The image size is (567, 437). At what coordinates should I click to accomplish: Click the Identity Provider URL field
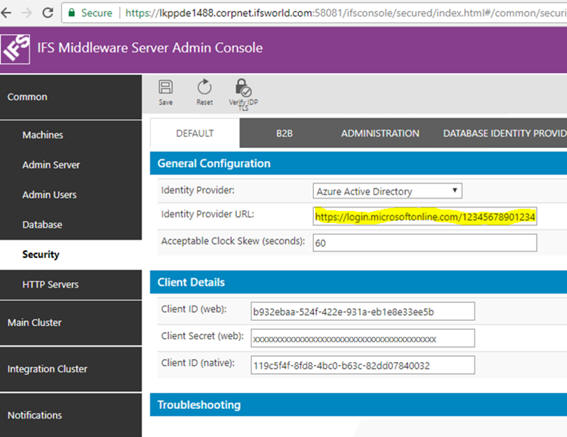point(425,216)
